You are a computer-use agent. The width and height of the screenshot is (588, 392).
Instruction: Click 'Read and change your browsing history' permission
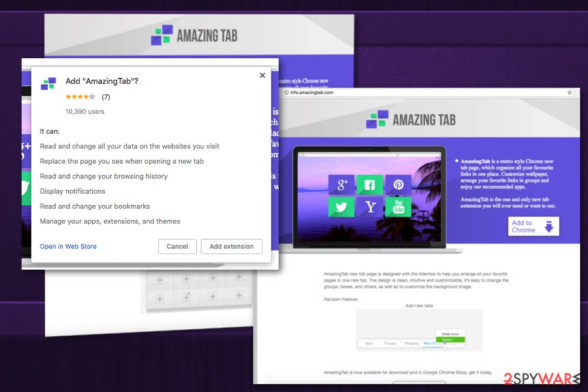pyautogui.click(x=104, y=176)
